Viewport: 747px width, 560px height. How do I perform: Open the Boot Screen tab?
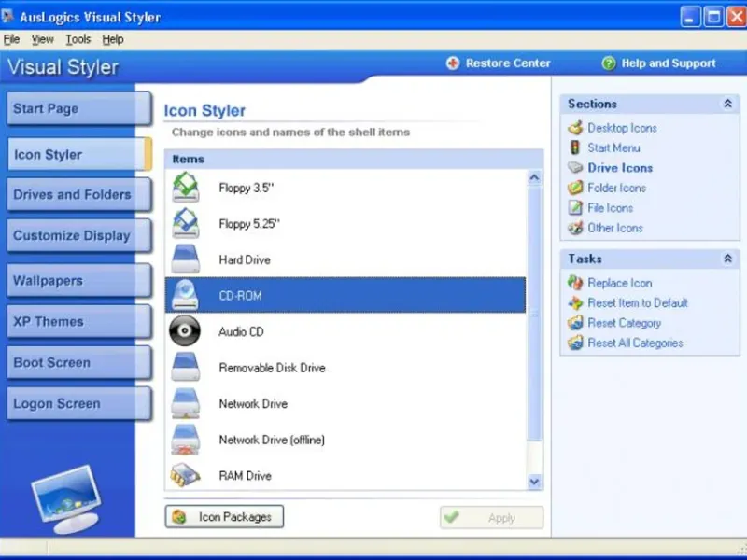(79, 362)
